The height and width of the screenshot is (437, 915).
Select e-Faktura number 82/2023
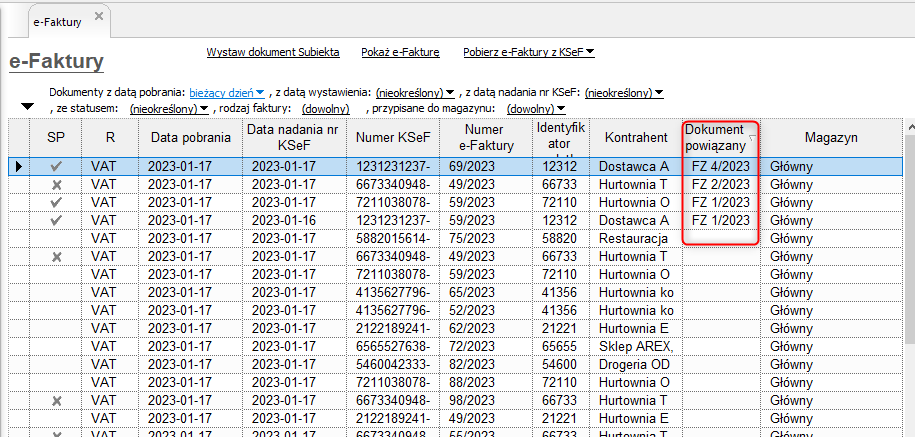488,365
